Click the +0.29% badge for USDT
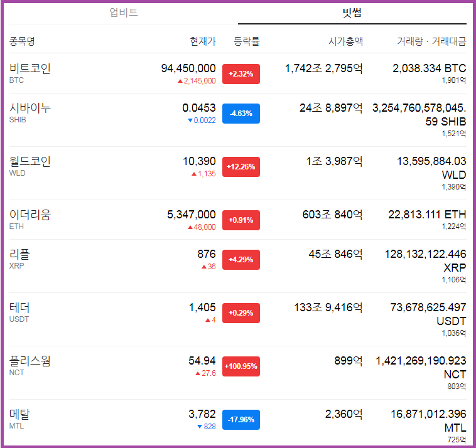This screenshot has width=476, height=448. coord(241,313)
